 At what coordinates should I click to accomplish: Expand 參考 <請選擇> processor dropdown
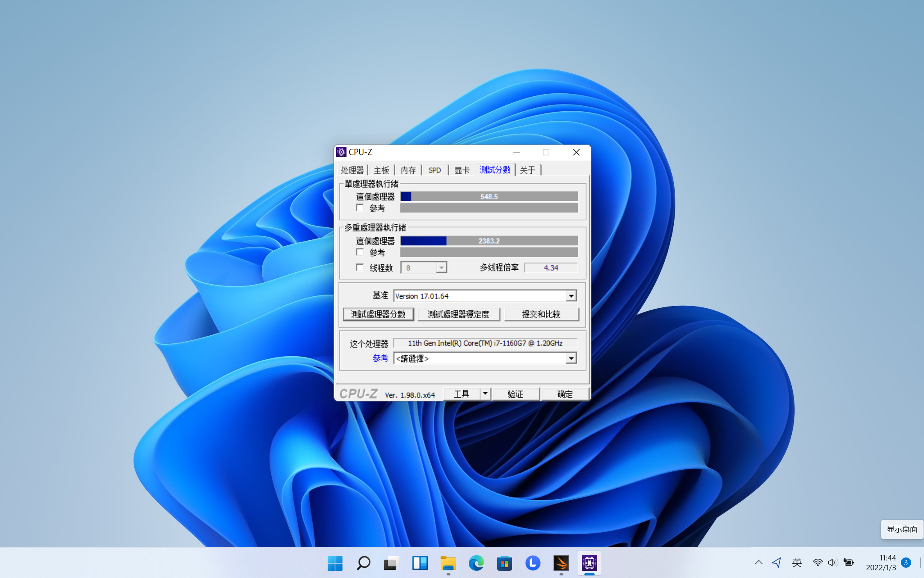[x=571, y=358]
